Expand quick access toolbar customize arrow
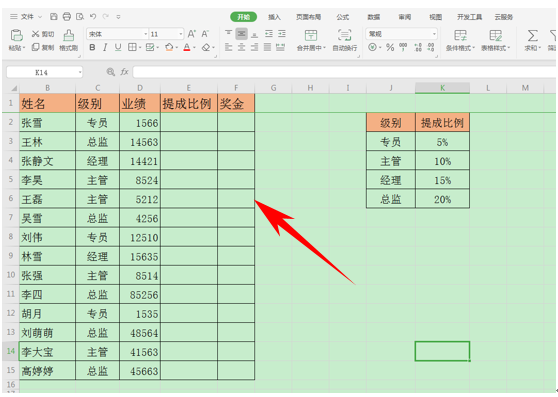 tap(119, 17)
